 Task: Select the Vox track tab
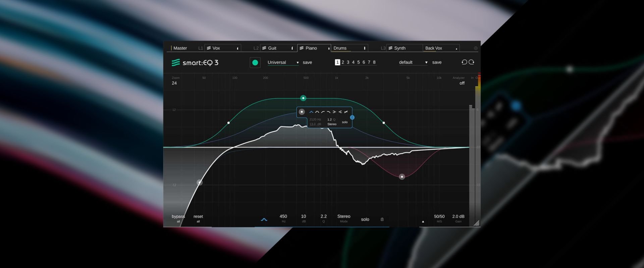coord(223,48)
